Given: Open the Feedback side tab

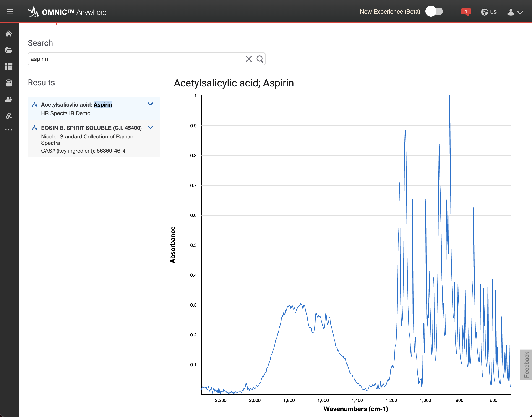Looking at the screenshot, I should coord(526,365).
